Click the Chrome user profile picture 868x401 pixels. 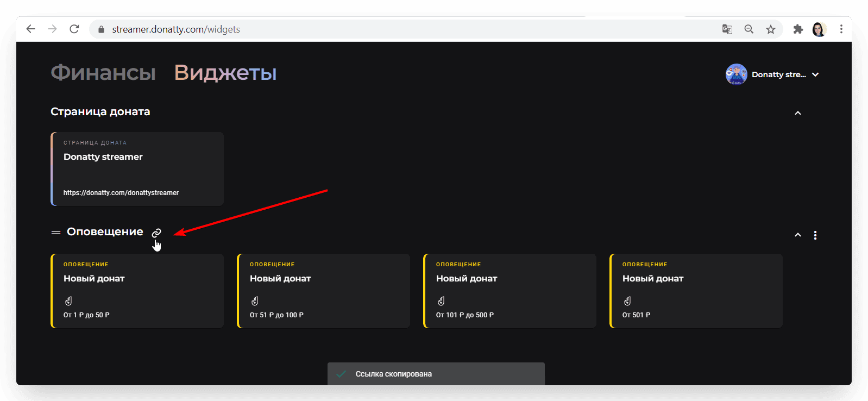tap(819, 29)
